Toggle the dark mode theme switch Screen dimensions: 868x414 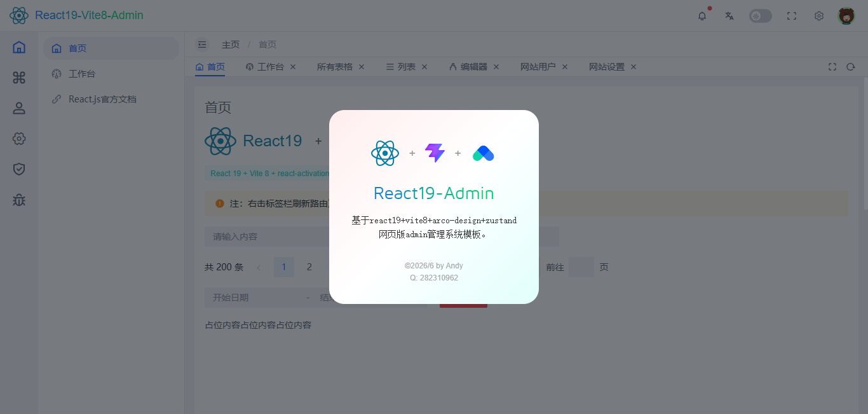point(761,16)
